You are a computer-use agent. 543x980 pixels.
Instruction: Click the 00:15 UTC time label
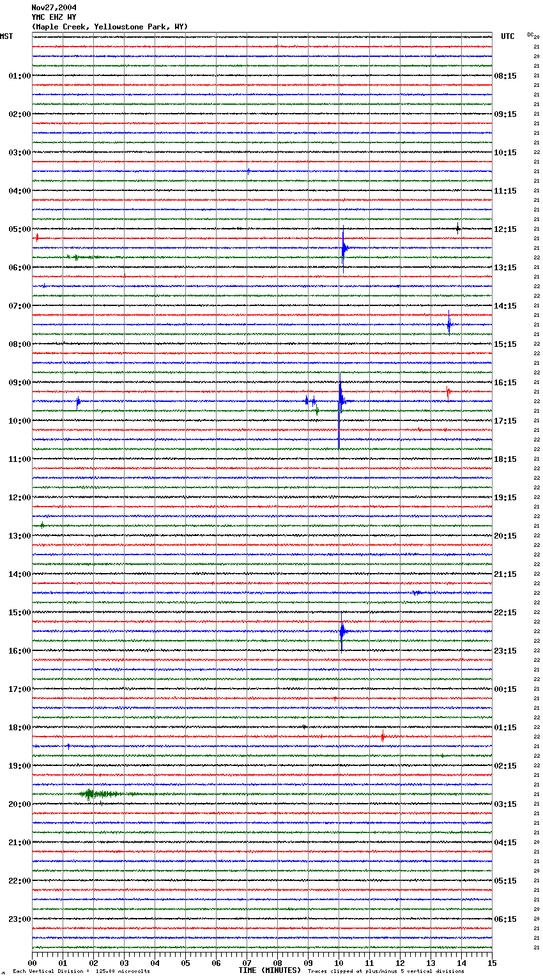[505, 689]
